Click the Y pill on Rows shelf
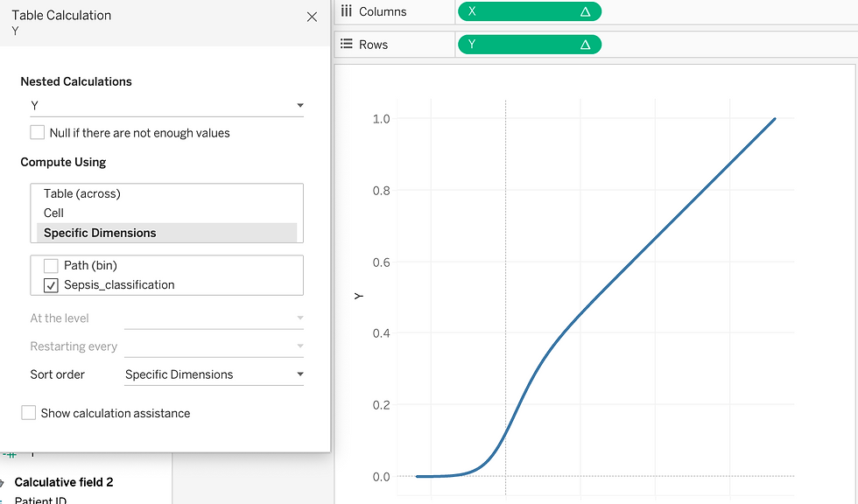Image resolution: width=858 pixels, height=504 pixels. coord(530,45)
